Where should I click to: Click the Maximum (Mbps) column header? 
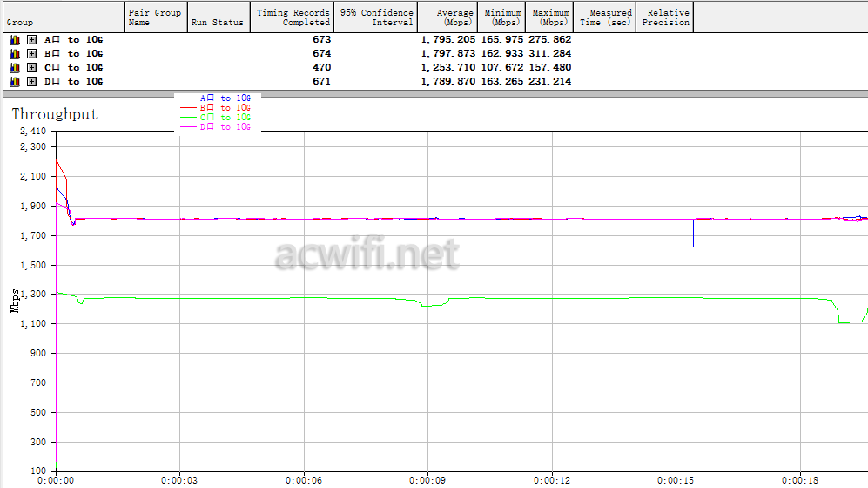[549, 17]
